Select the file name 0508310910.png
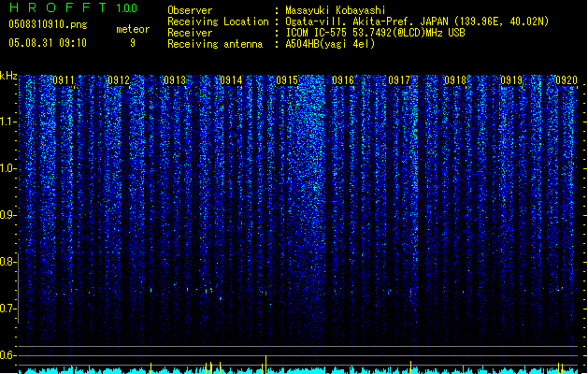Viewport: 588px width, 374px height. coord(48,25)
